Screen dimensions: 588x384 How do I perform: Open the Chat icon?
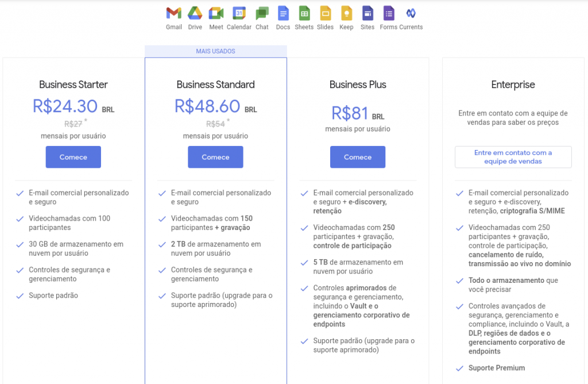(262, 14)
